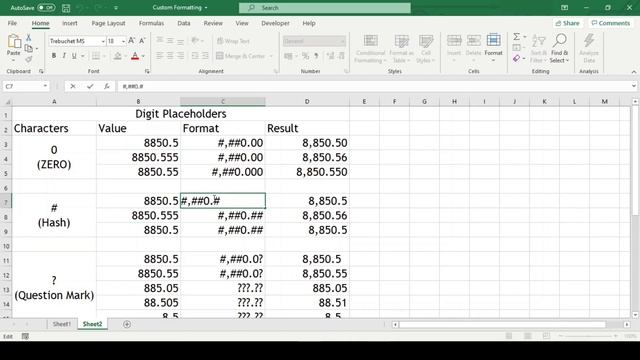This screenshot has height=360, width=640.
Task: Click the vertical scrollbar down arrow
Action: click(635, 315)
